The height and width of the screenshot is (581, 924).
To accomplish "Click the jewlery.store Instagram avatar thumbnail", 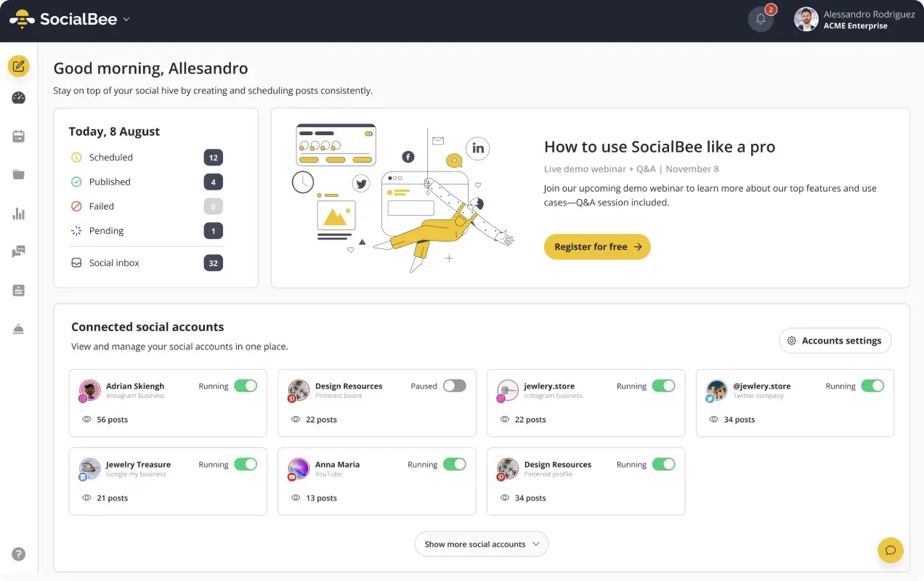I will pyautogui.click(x=508, y=391).
